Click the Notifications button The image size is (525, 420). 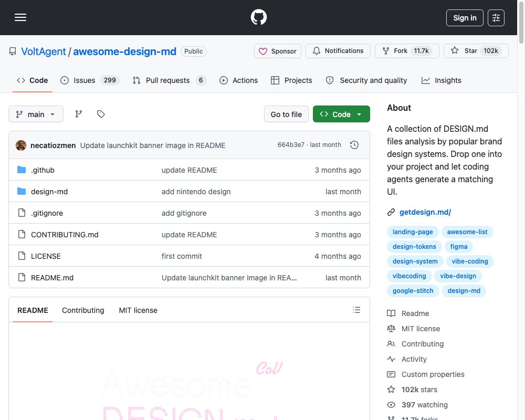click(x=338, y=51)
